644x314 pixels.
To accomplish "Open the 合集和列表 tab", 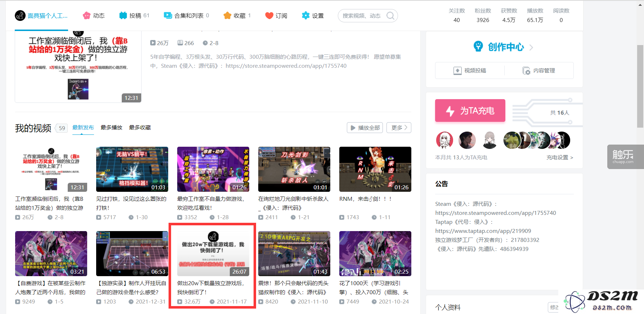I will pyautogui.click(x=186, y=16).
